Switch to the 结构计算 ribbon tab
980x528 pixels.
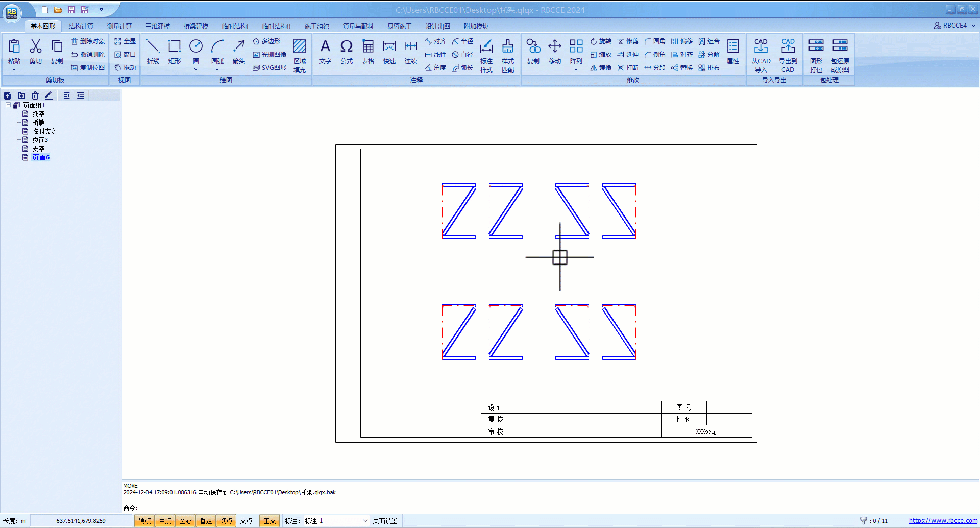pos(81,27)
